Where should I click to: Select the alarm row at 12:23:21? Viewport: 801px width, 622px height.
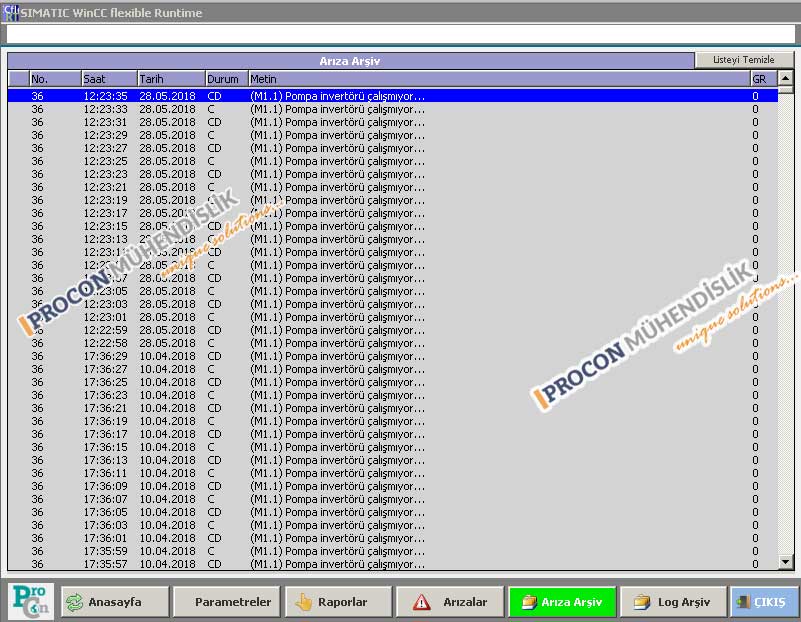pyautogui.click(x=392, y=187)
